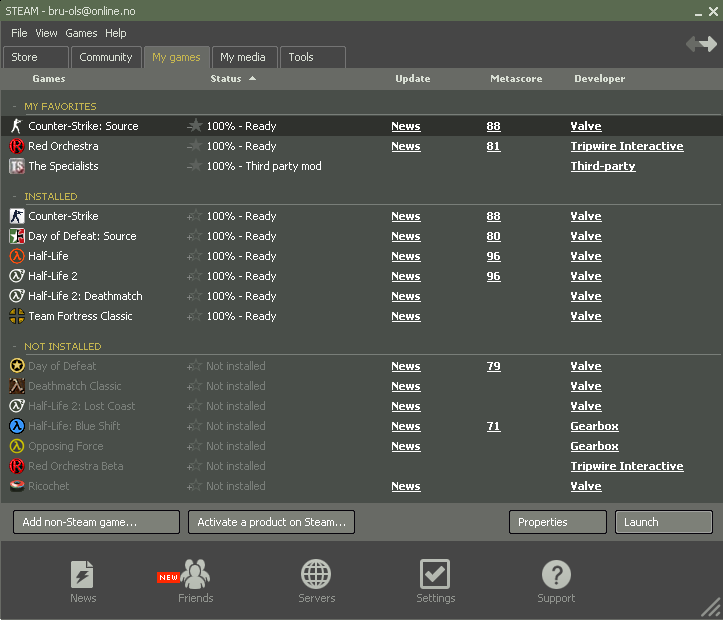The height and width of the screenshot is (620, 723).
Task: Click The Specialists game icon
Action: (x=17, y=166)
